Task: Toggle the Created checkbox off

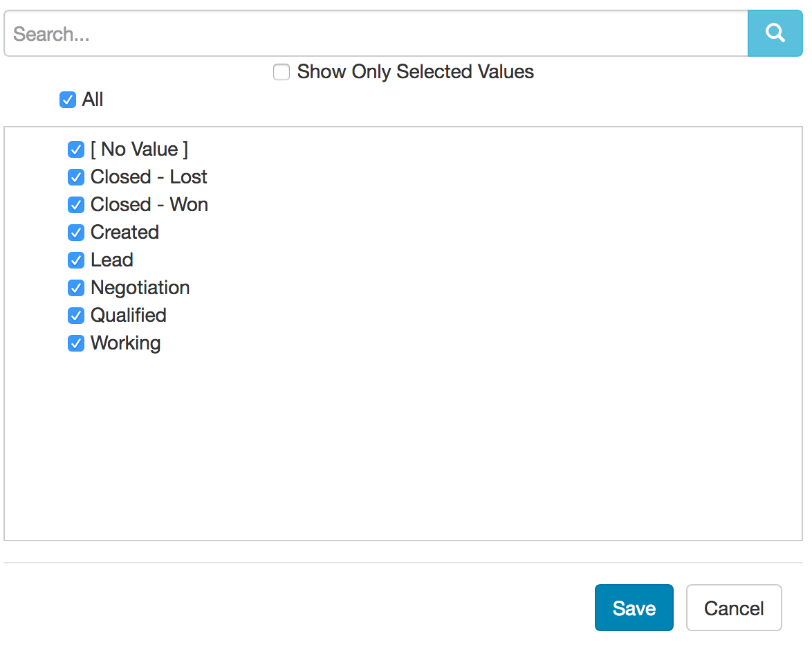Action: 76,233
